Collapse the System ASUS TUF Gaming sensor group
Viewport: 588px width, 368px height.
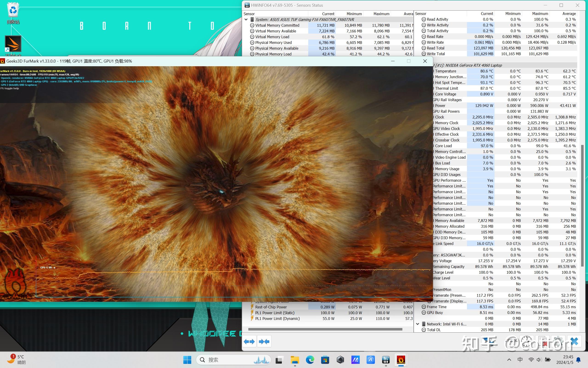coord(246,20)
